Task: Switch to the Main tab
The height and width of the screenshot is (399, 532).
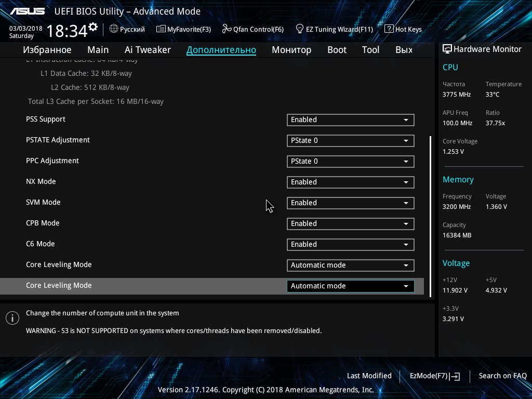Action: coord(98,50)
